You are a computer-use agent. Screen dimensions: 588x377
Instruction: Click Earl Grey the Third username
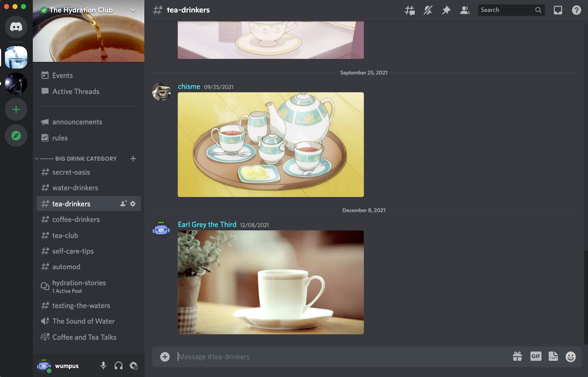[207, 225]
